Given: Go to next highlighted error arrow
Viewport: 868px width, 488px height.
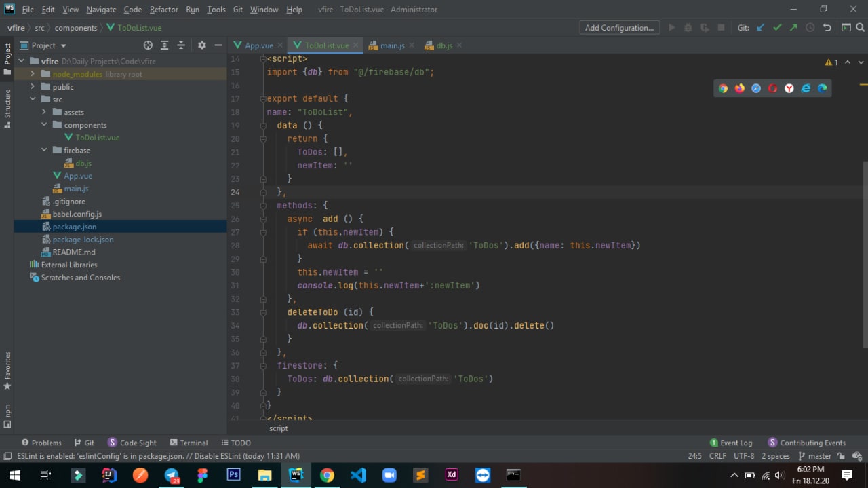Looking at the screenshot, I should tap(861, 62).
